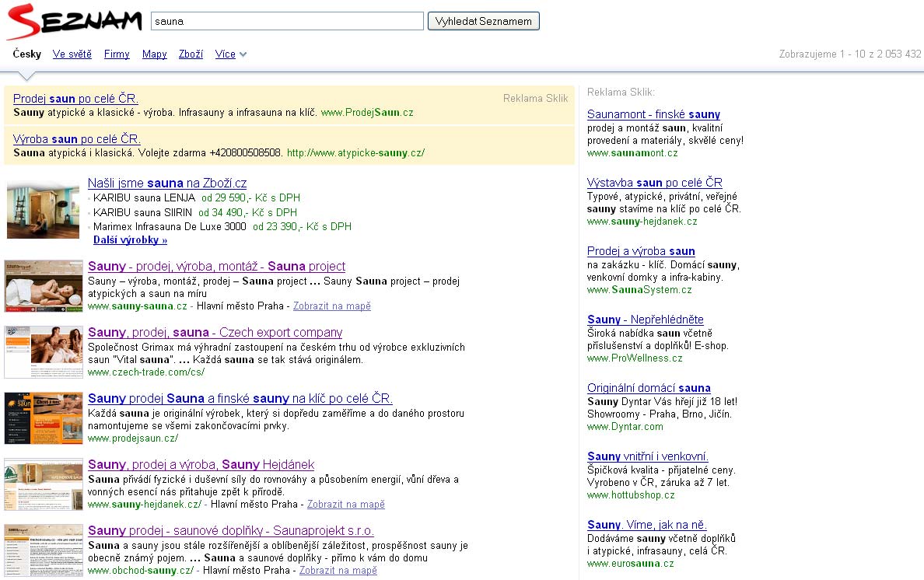
Task: Click the price 'od 23 390,- Kč s DPH'
Action: coord(303,227)
